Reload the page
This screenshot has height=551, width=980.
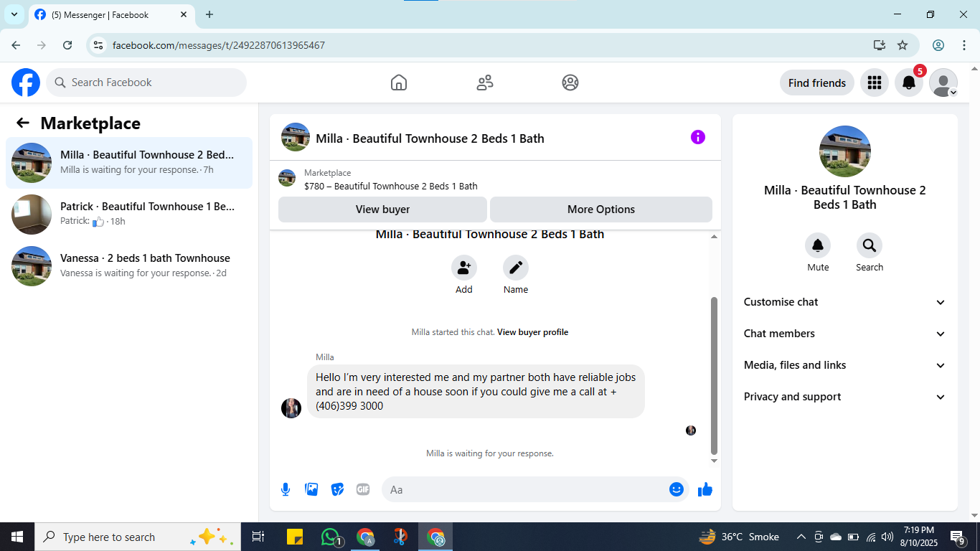pyautogui.click(x=67, y=45)
